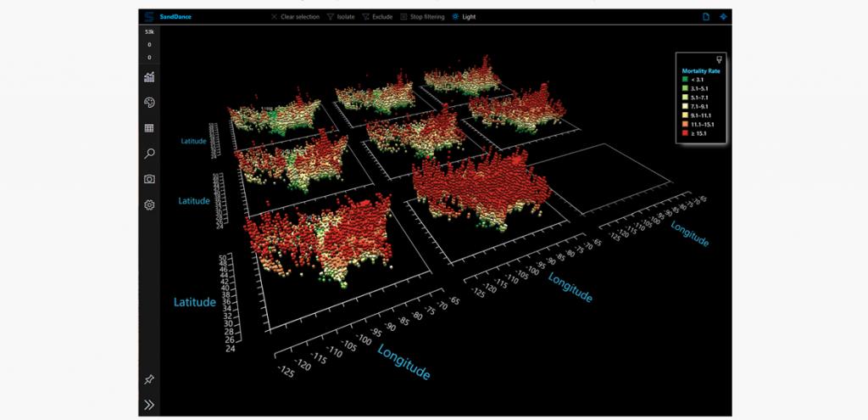This screenshot has width=868, height=420.
Task: Click the Mortality Rate legend title
Action: point(702,70)
